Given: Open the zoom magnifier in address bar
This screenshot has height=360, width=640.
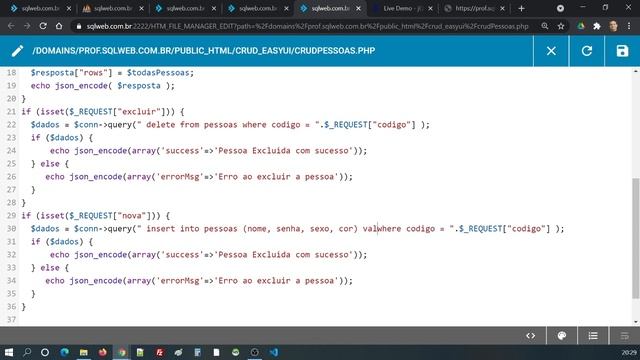Looking at the screenshot, I should click(544, 26).
